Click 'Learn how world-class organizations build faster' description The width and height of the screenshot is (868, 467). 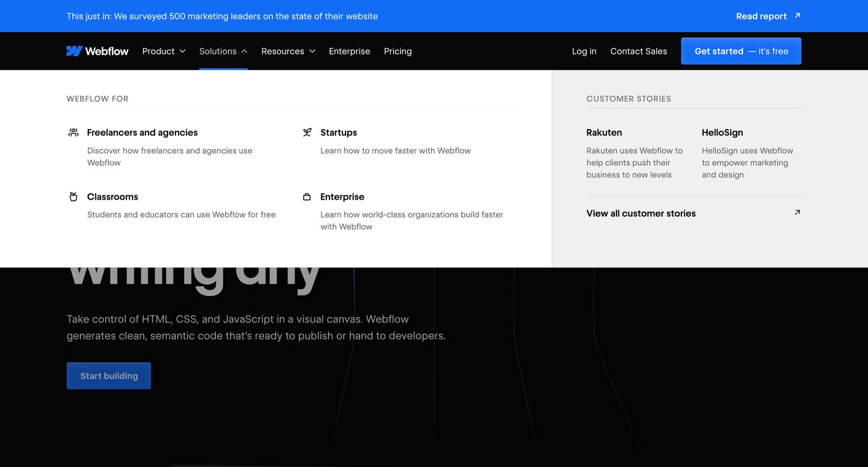point(412,221)
